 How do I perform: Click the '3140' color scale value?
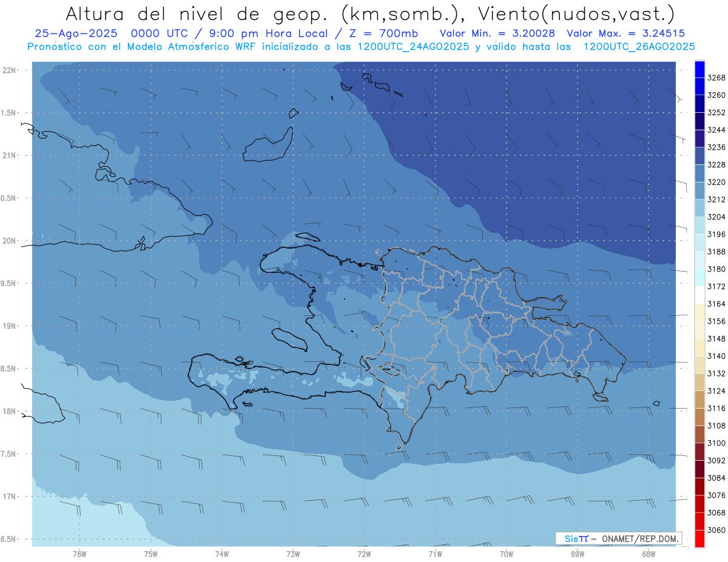(x=716, y=356)
